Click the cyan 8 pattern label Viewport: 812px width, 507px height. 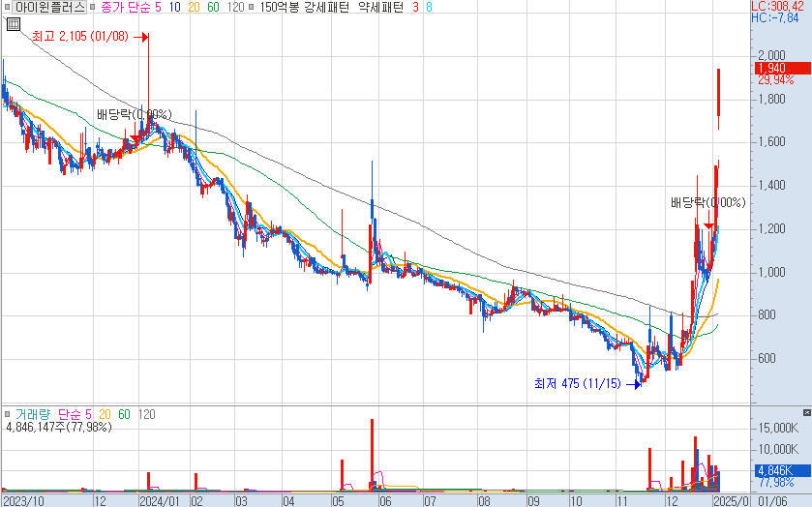429,7
